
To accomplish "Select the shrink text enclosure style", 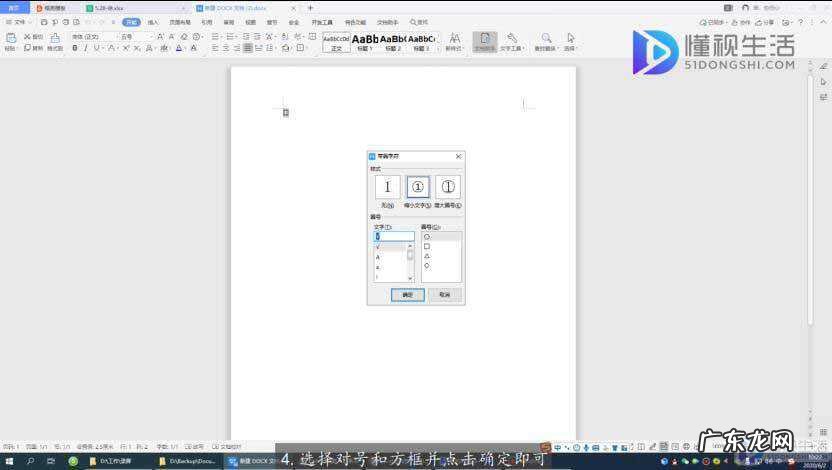I will coord(418,187).
